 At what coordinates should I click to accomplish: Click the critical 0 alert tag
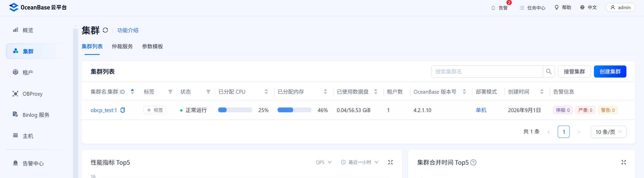(x=585, y=110)
